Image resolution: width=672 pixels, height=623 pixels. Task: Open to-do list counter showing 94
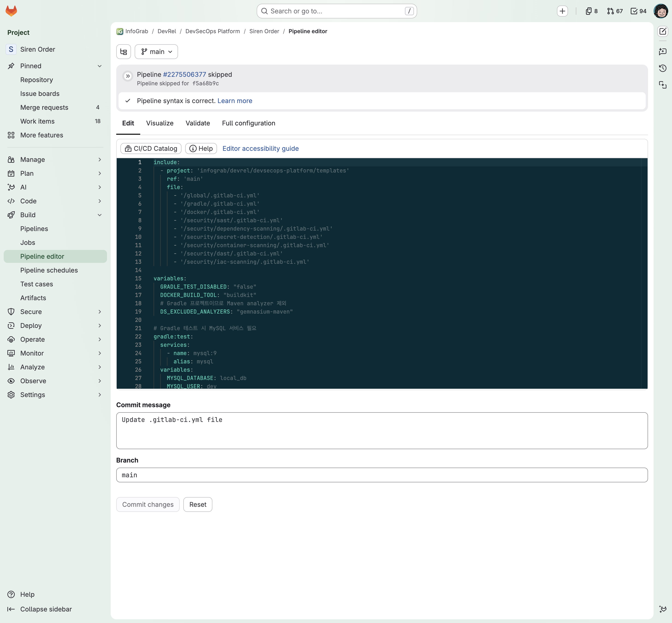[638, 11]
